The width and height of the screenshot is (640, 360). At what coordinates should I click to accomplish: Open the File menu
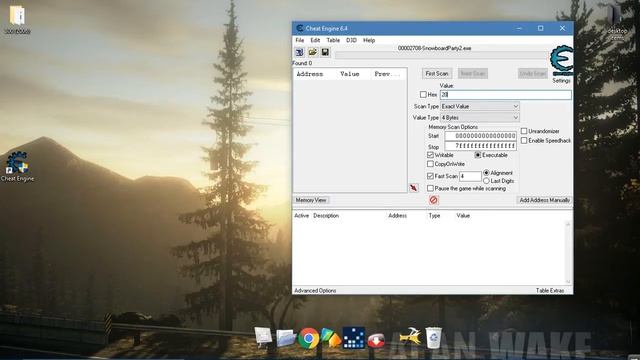point(300,40)
